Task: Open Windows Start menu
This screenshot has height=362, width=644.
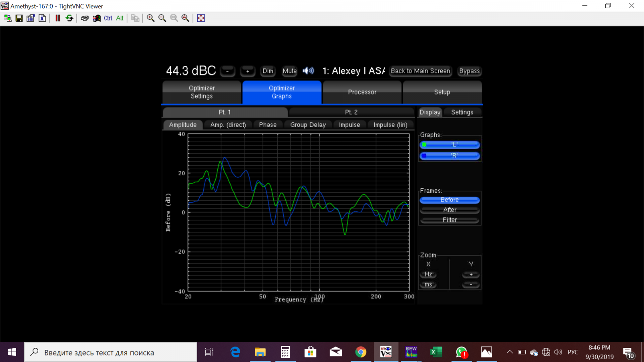Action: [x=12, y=352]
